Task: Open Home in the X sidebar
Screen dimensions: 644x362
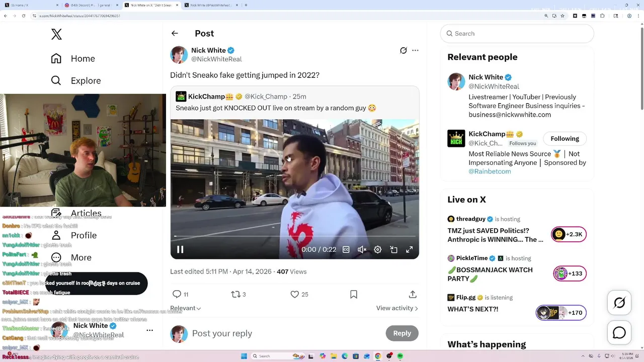Action: [73, 58]
